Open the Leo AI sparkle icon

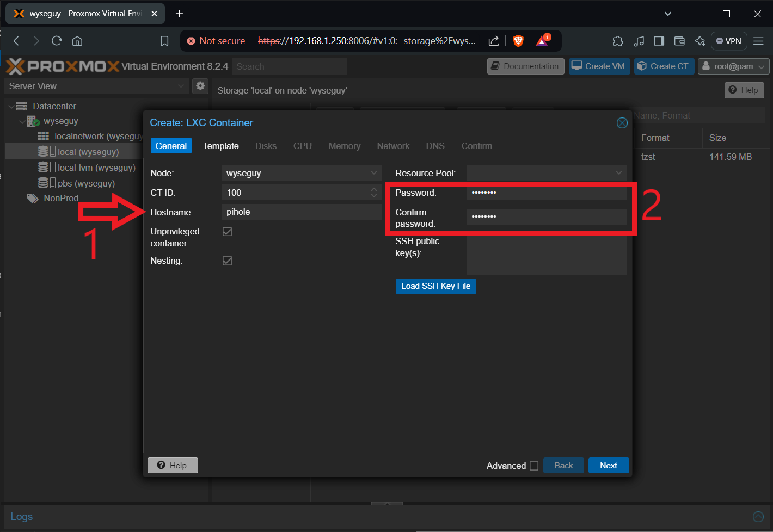tap(700, 41)
